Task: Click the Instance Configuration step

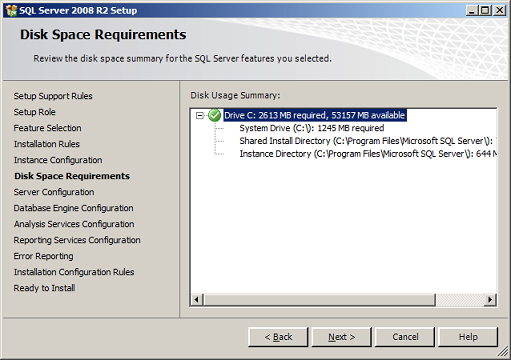Action: (x=58, y=160)
